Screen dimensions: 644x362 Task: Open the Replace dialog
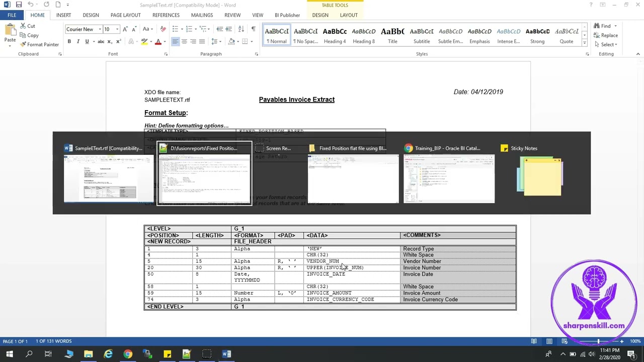[x=605, y=35]
